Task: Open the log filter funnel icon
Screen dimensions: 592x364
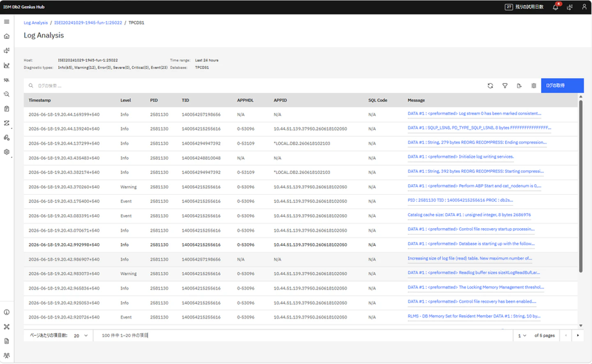Action: 505,86
